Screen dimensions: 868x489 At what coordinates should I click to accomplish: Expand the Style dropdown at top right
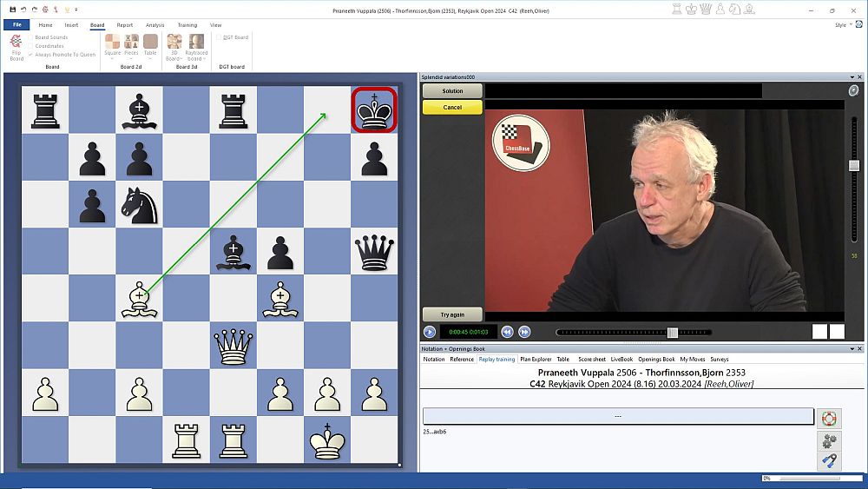pos(843,25)
